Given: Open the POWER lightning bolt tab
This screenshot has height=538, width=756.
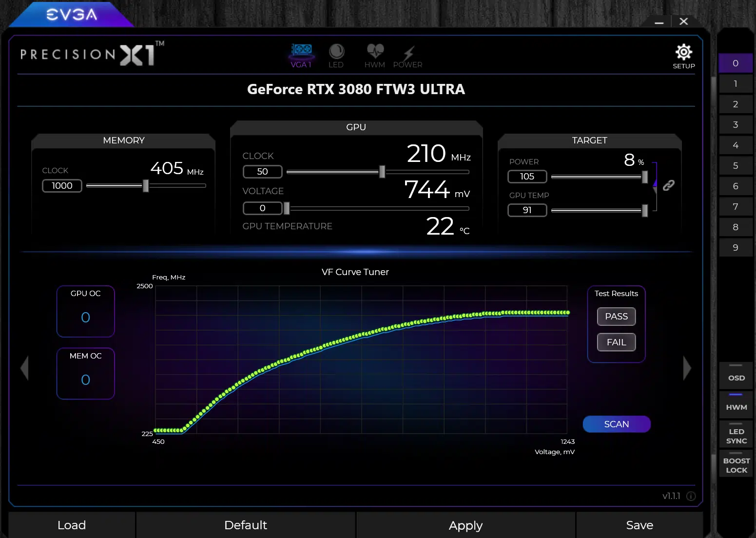Looking at the screenshot, I should click(408, 56).
